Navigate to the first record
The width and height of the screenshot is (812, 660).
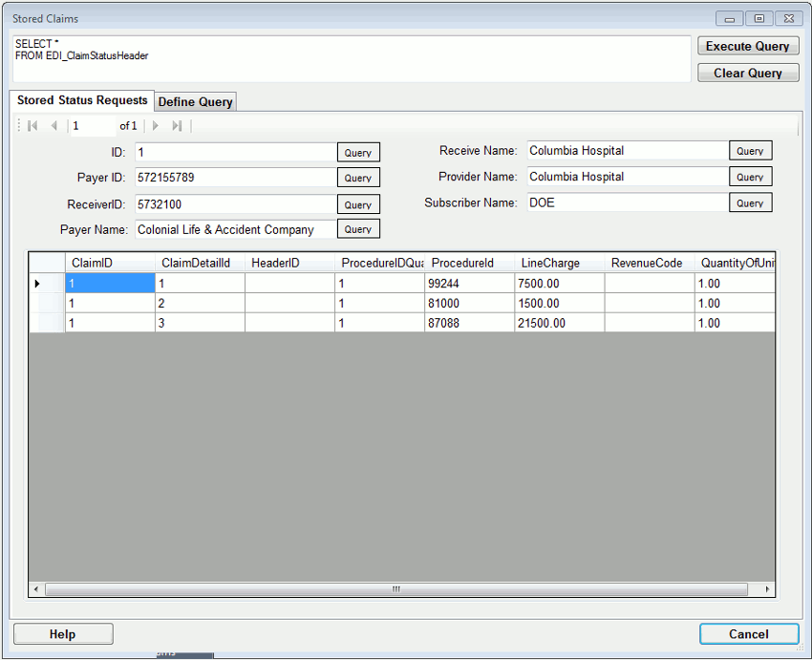(x=32, y=125)
